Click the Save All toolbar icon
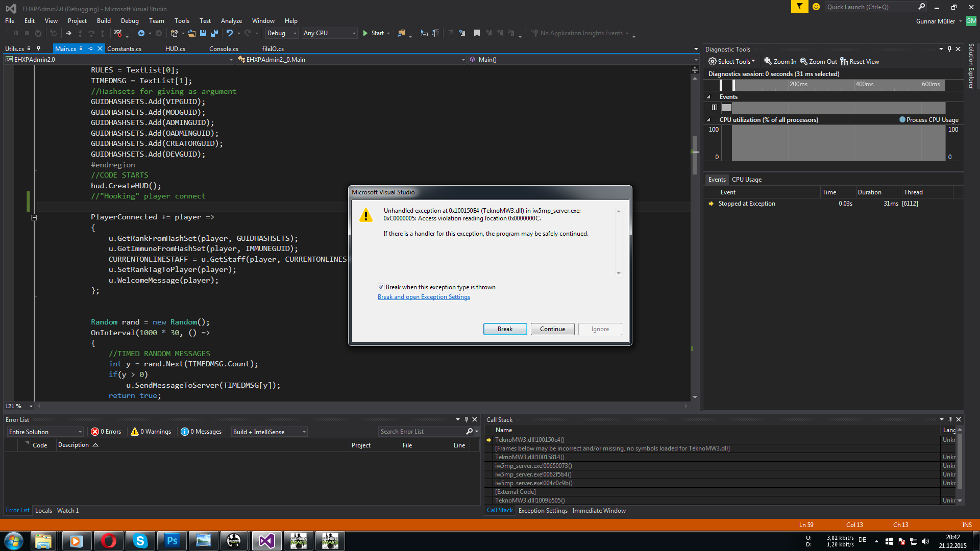 click(214, 33)
